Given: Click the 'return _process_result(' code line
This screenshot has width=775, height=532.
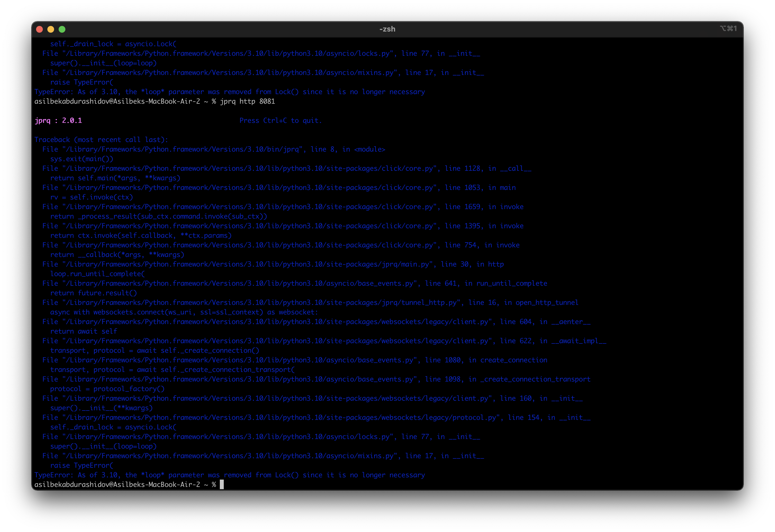Looking at the screenshot, I should tap(159, 216).
